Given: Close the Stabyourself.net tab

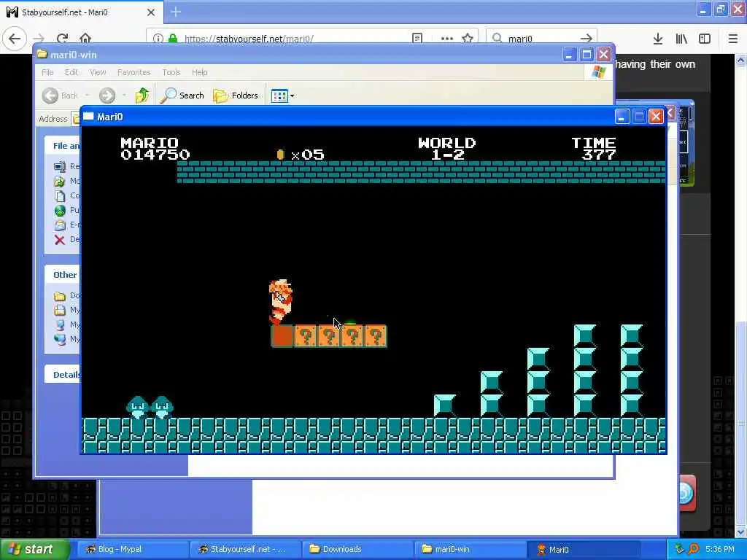Looking at the screenshot, I should click(150, 12).
